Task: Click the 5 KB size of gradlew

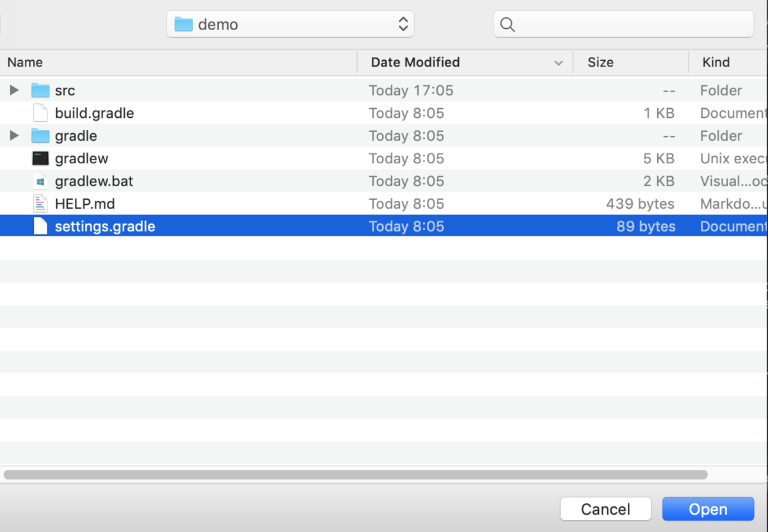Action: click(659, 158)
